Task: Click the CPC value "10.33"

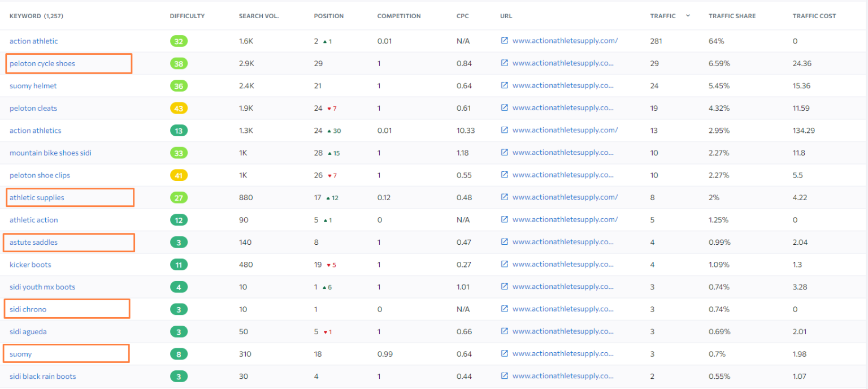Action: point(466,131)
